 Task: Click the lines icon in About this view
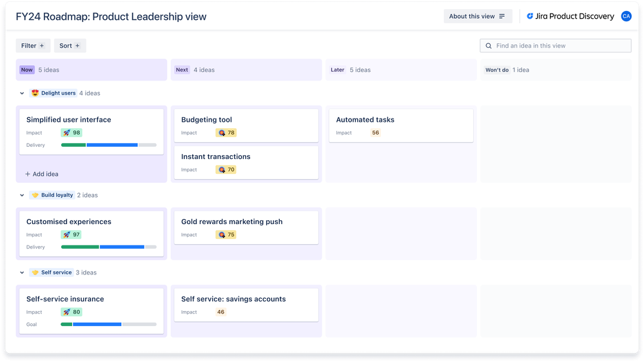click(502, 16)
